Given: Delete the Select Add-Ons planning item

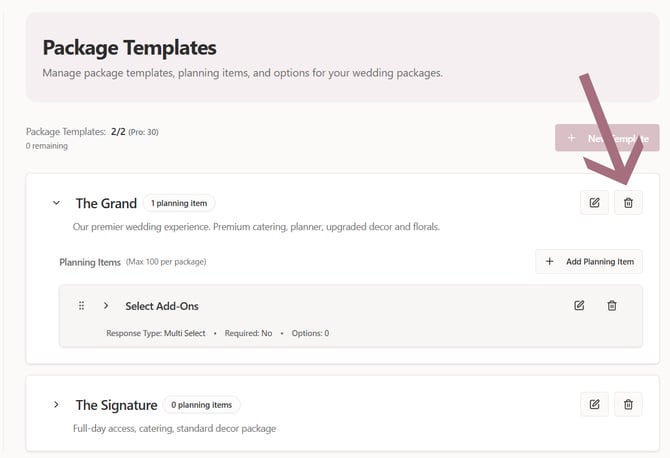Looking at the screenshot, I should pyautogui.click(x=612, y=305).
